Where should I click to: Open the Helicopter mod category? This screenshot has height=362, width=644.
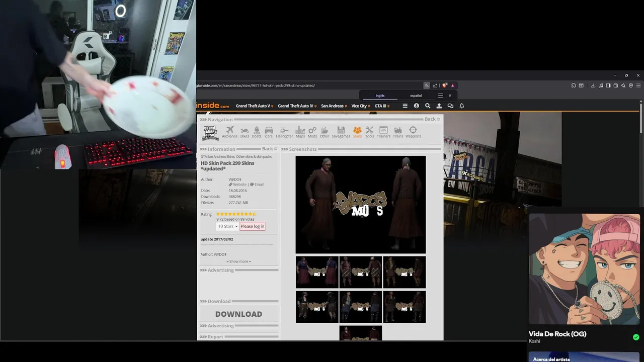(284, 132)
